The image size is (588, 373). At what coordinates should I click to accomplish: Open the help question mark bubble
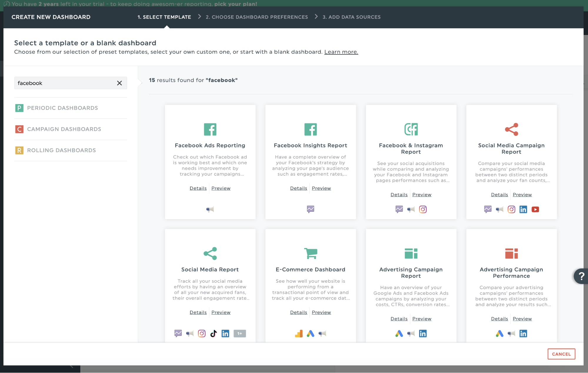(581, 276)
